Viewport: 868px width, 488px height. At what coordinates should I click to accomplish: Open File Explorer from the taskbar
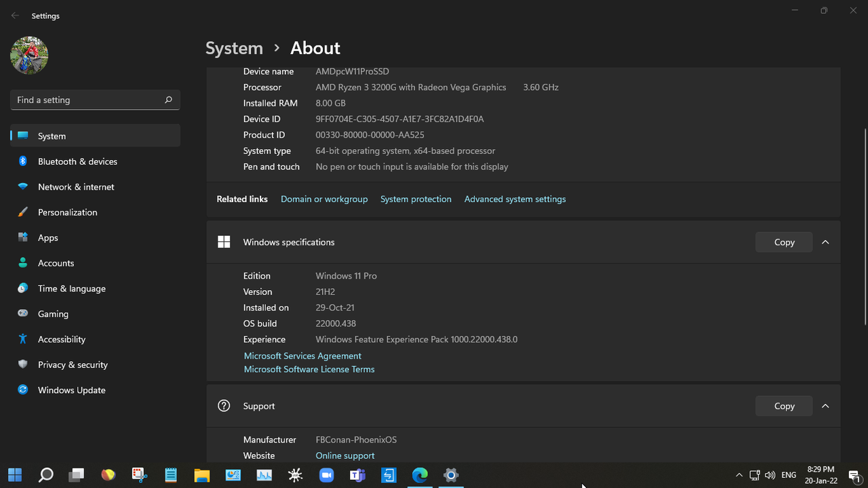tap(201, 475)
